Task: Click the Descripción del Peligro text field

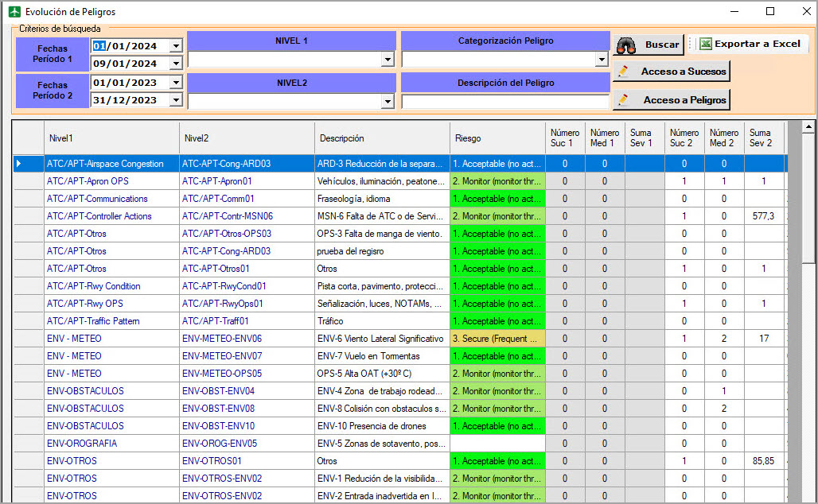Action: [505, 102]
